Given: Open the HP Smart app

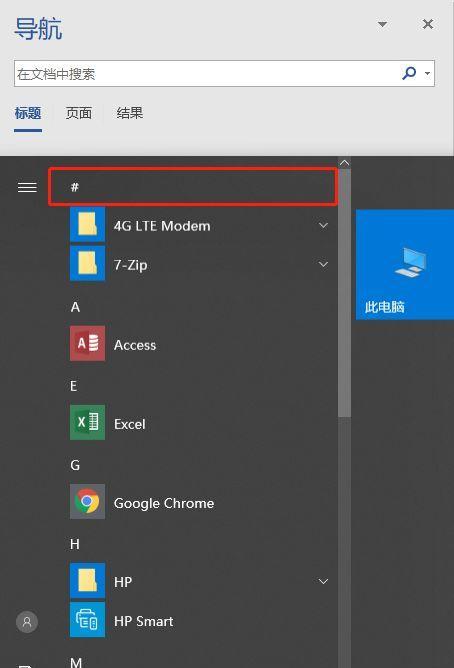Looking at the screenshot, I should point(199,620).
